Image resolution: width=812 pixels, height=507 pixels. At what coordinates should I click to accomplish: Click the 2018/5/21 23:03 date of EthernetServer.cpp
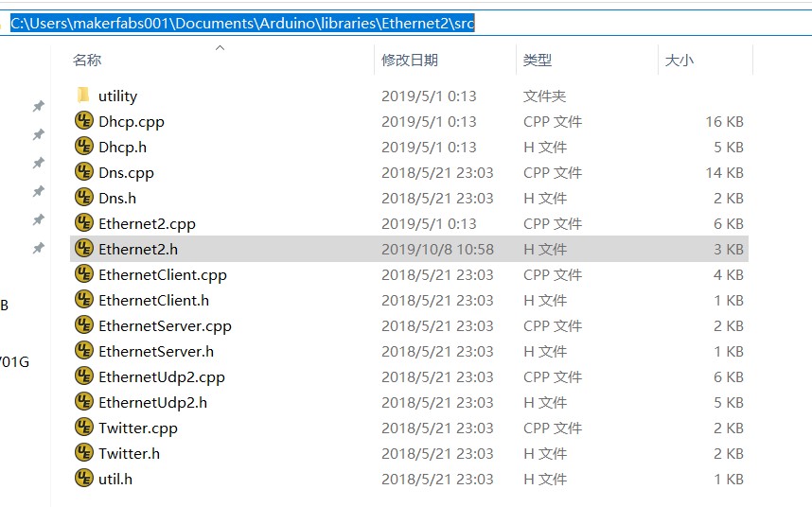point(437,326)
